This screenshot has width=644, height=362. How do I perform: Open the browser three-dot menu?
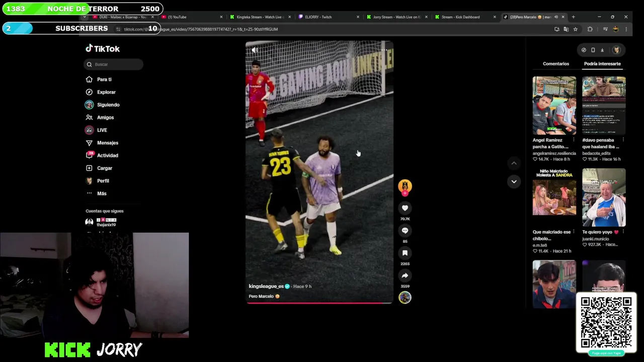tap(626, 29)
